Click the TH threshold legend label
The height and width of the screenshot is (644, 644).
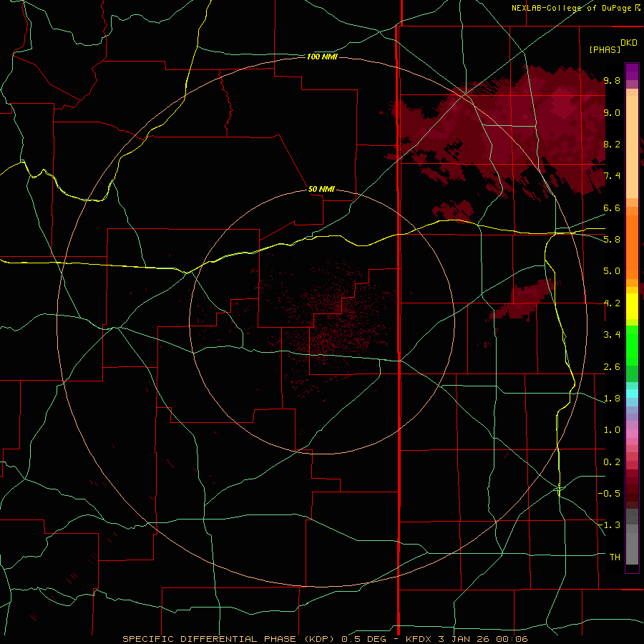[615, 557]
